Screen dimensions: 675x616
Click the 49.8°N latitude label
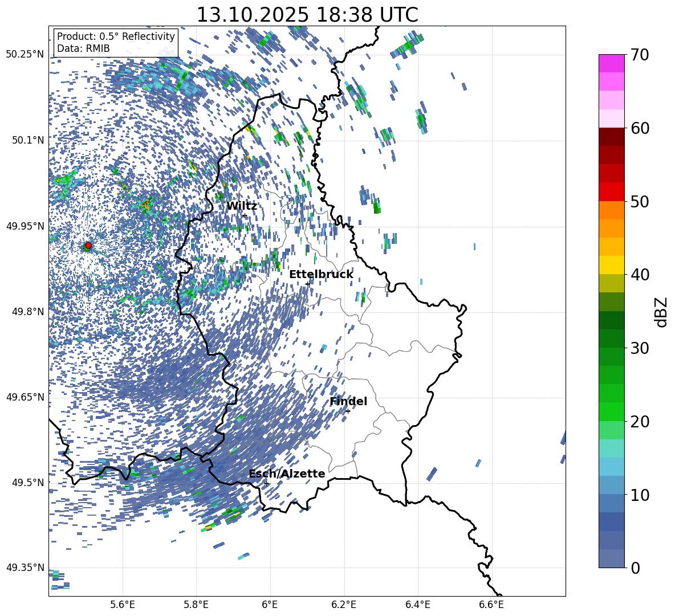point(27,312)
